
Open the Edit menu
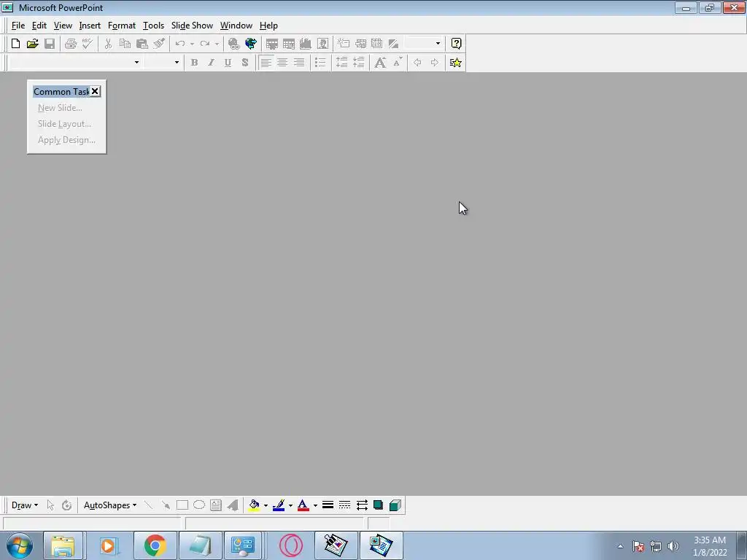pos(39,26)
